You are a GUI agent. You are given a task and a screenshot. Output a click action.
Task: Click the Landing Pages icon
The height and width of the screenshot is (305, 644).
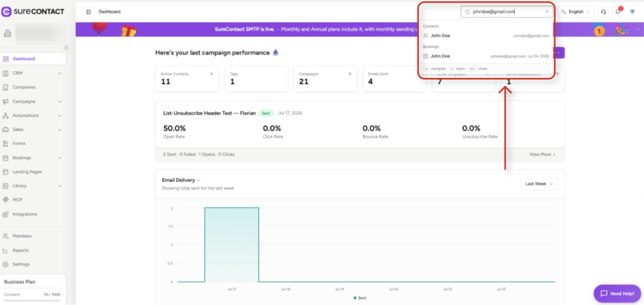[6, 172]
